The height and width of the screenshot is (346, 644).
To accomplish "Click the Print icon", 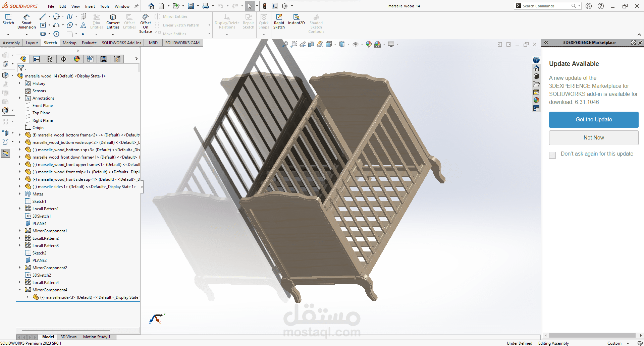I will coord(206,6).
